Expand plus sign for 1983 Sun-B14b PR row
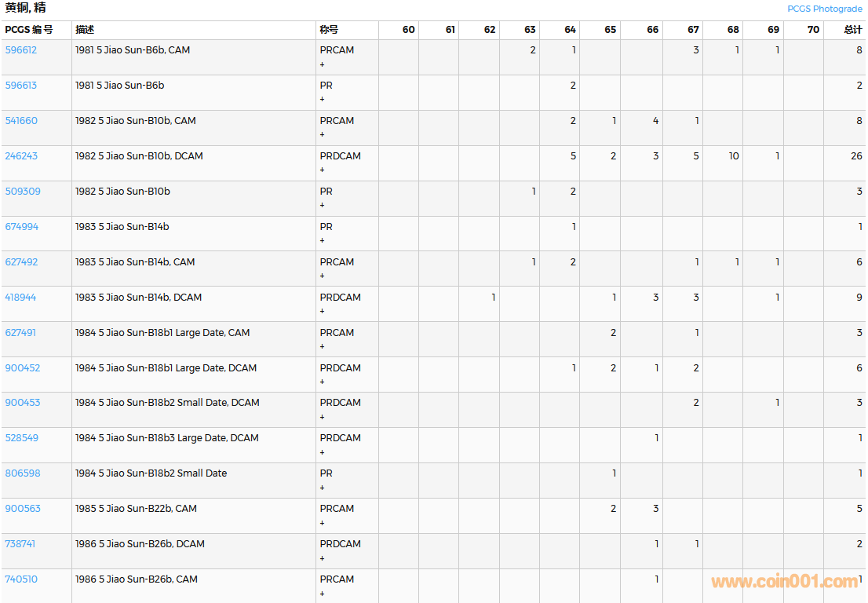Screen dimensions: 868x603 click(322, 241)
